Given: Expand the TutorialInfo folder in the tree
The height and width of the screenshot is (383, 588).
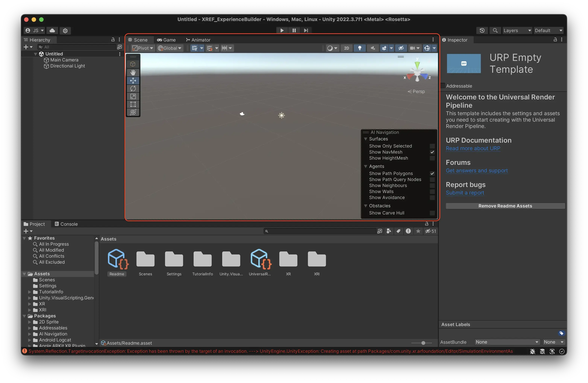Looking at the screenshot, I should pos(29,292).
